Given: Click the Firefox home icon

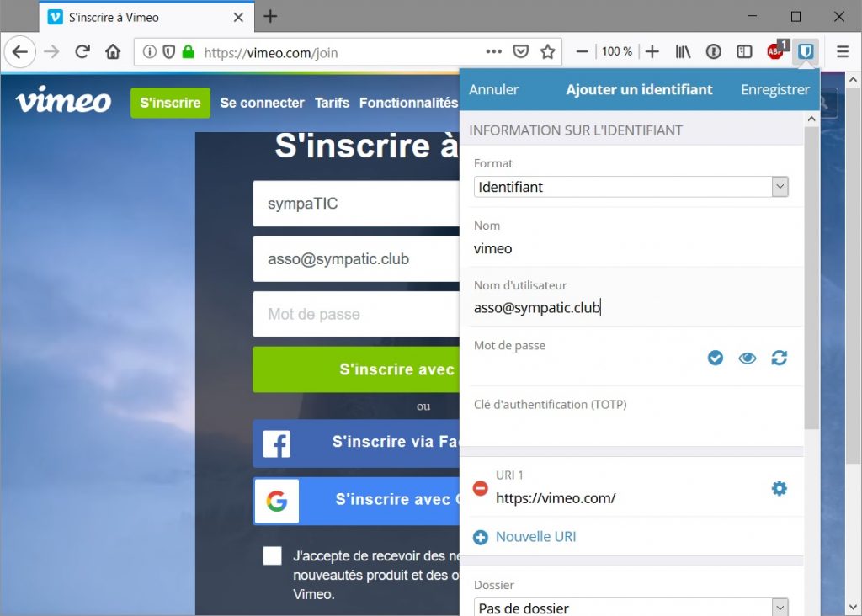Looking at the screenshot, I should coord(113,52).
